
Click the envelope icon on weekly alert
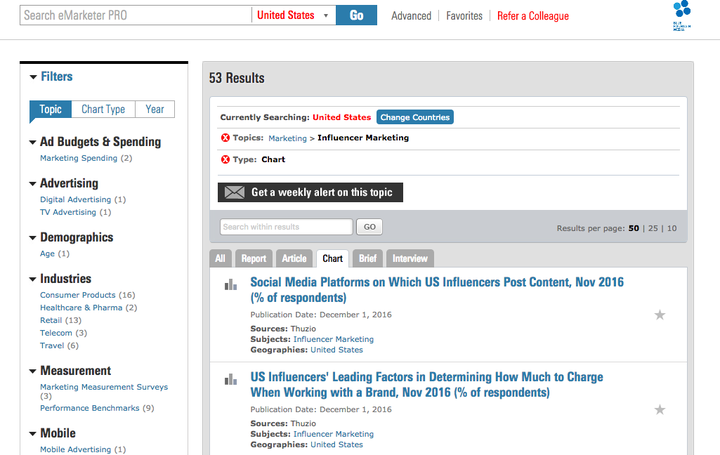tap(235, 192)
